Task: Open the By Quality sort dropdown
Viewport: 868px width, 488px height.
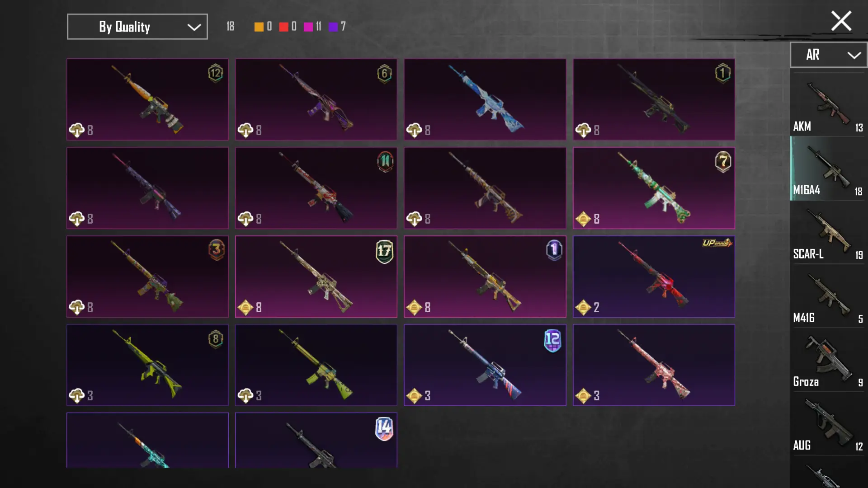Action: 137,27
